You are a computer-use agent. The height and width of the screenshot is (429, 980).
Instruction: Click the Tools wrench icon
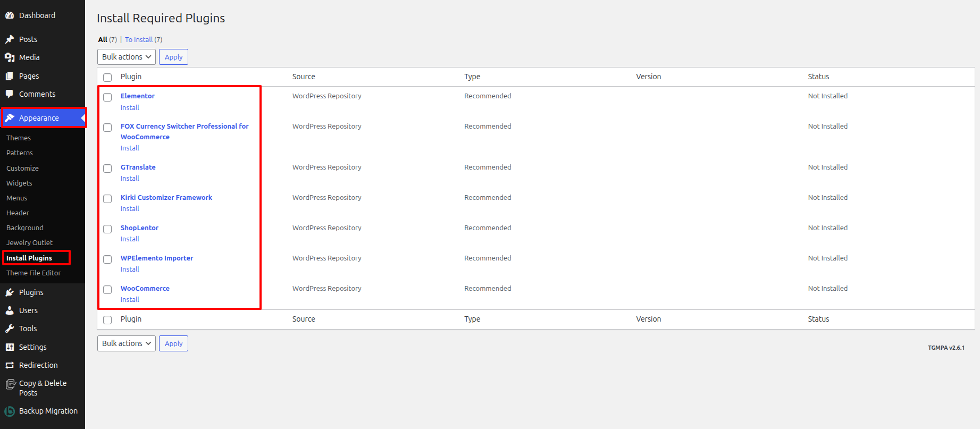[10, 329]
